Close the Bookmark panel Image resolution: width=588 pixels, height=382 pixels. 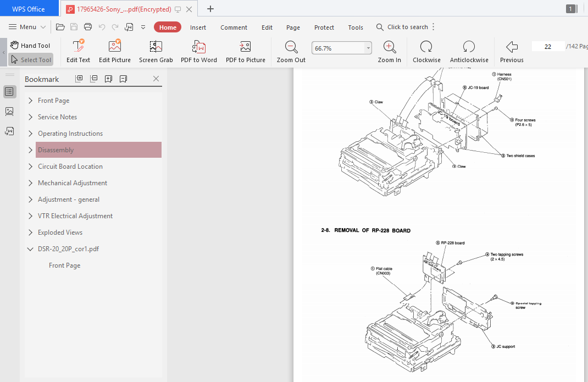[x=156, y=79]
